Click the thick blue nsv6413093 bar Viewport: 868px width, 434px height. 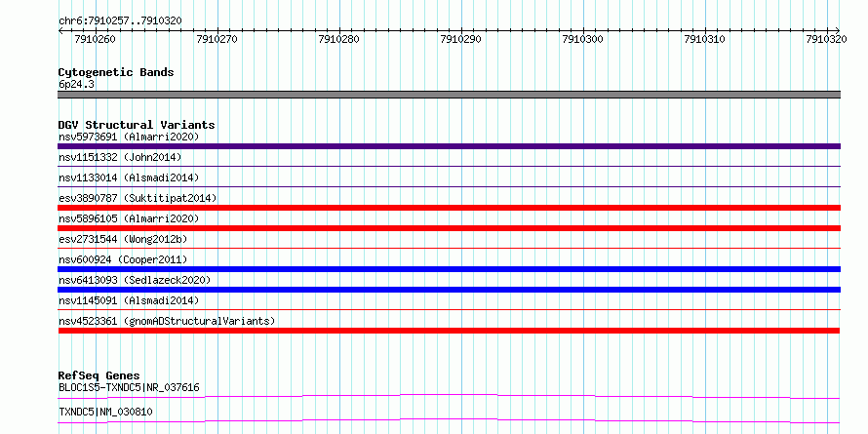[449, 290]
